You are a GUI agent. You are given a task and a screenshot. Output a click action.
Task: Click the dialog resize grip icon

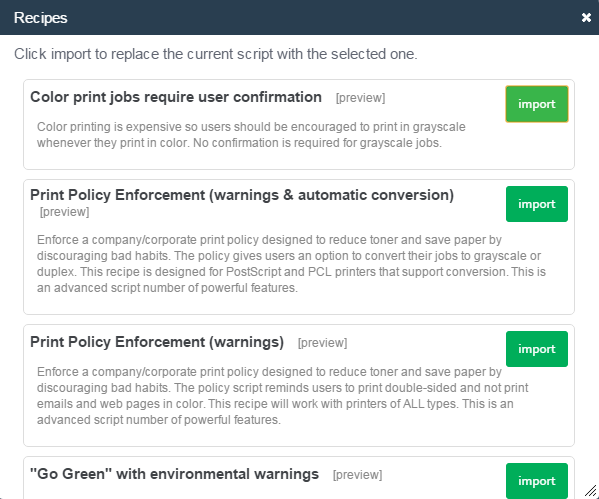point(591,491)
